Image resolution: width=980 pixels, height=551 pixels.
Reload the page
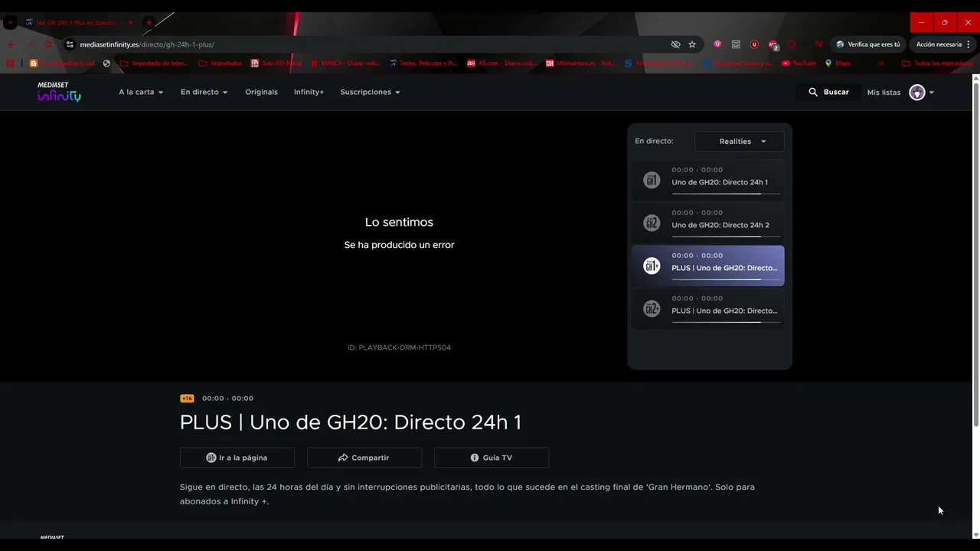tap(47, 44)
